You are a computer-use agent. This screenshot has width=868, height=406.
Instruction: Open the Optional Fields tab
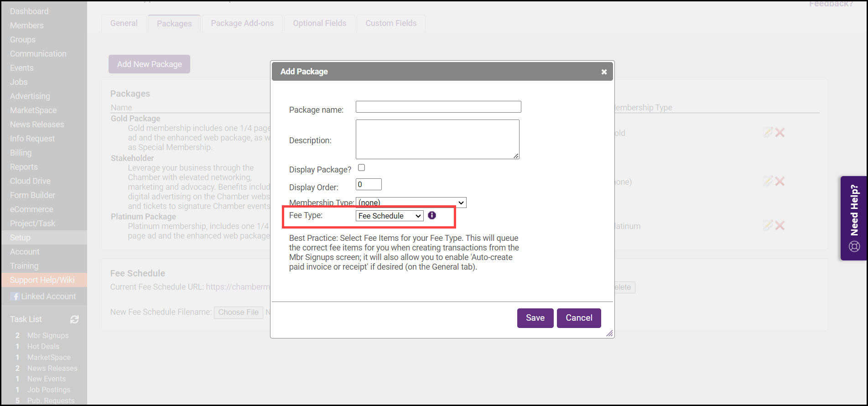pyautogui.click(x=319, y=23)
